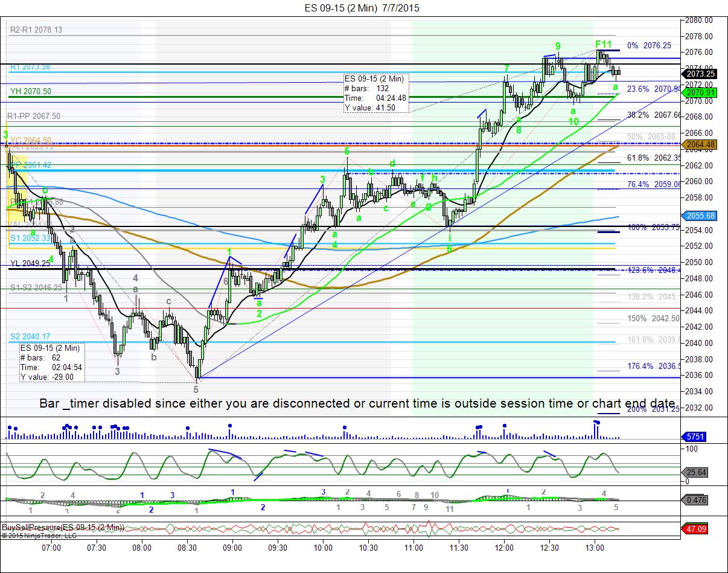Select the 08:30 time axis label
This screenshot has width=728, height=573.
(187, 548)
